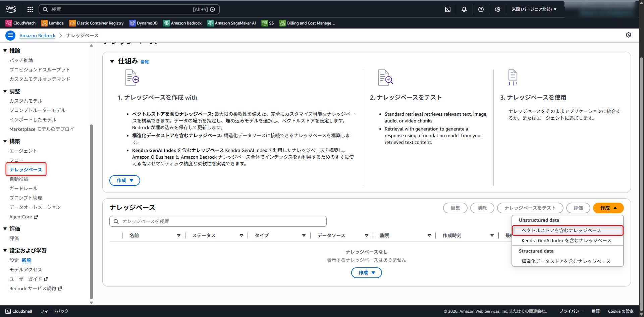The image size is (644, 317).
Task: Click the notifications bell icon
Action: [x=464, y=9]
